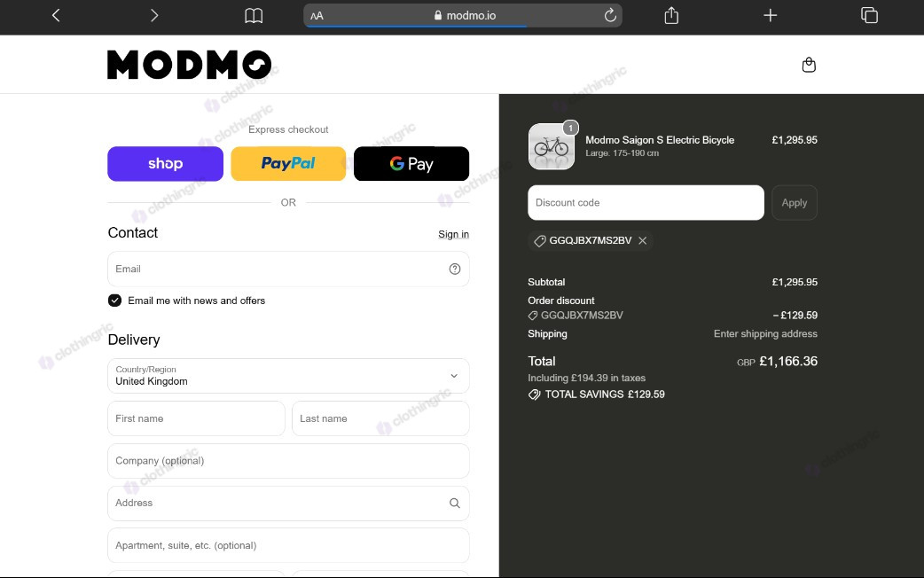Open a new tab with the plus icon
Viewport: 924px width, 578px height.
coord(771,15)
